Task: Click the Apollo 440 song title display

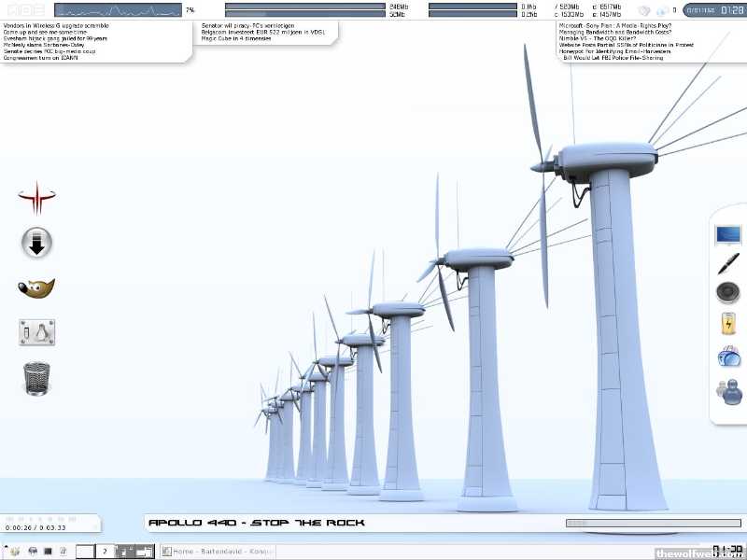Action: point(257,523)
